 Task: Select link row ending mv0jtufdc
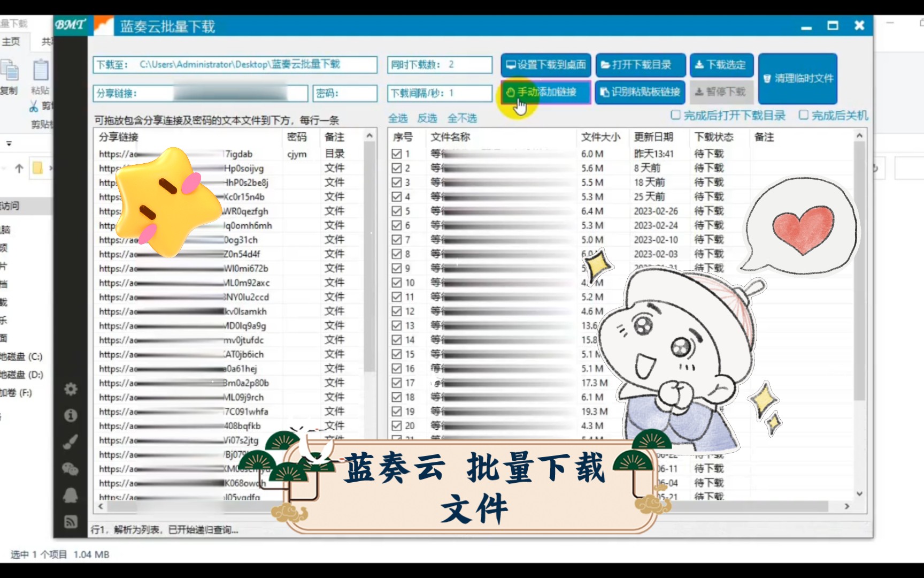click(x=230, y=340)
